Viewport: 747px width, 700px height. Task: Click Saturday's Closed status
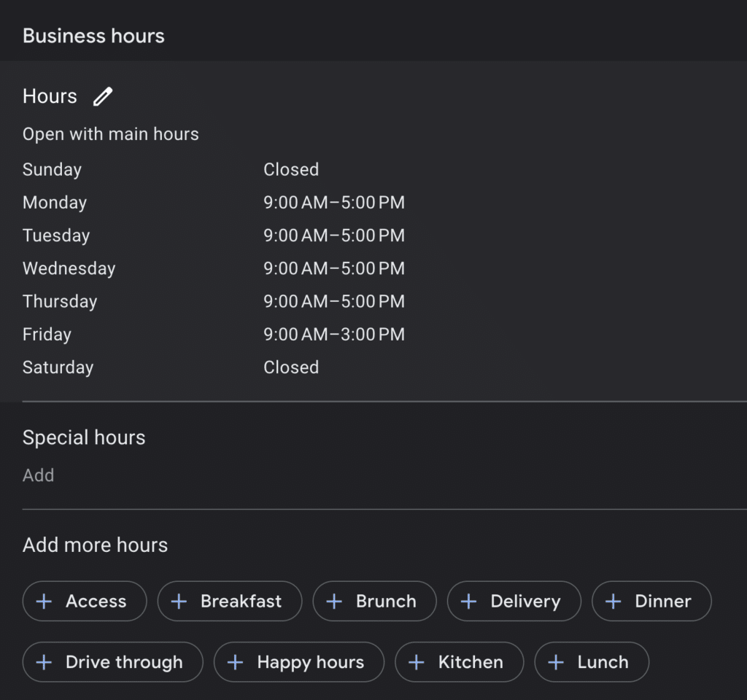point(291,367)
